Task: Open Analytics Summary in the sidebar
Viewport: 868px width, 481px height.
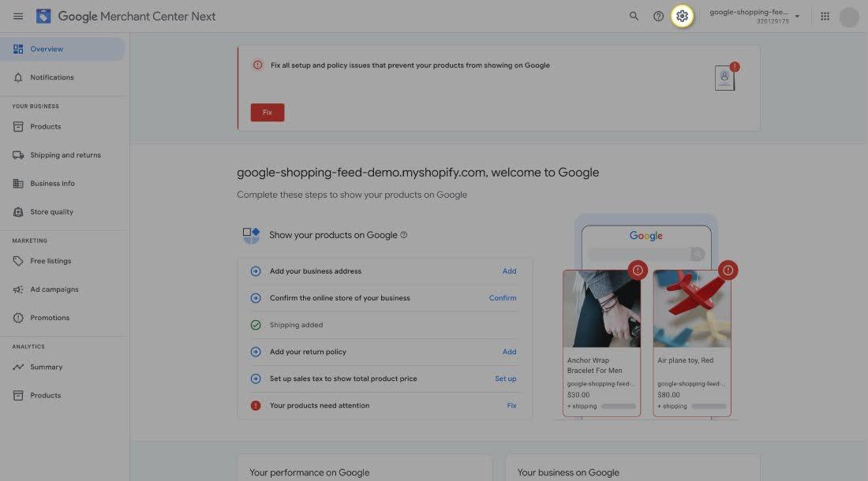Action: click(x=46, y=367)
